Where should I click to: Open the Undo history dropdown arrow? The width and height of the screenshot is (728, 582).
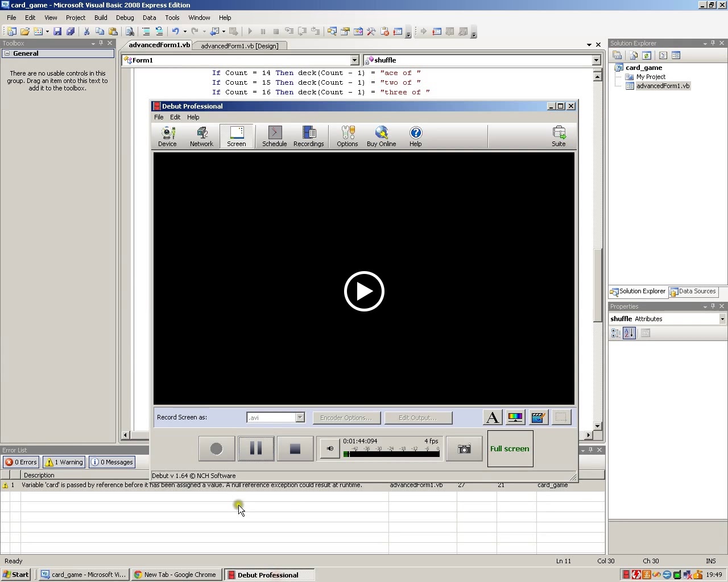pyautogui.click(x=185, y=32)
